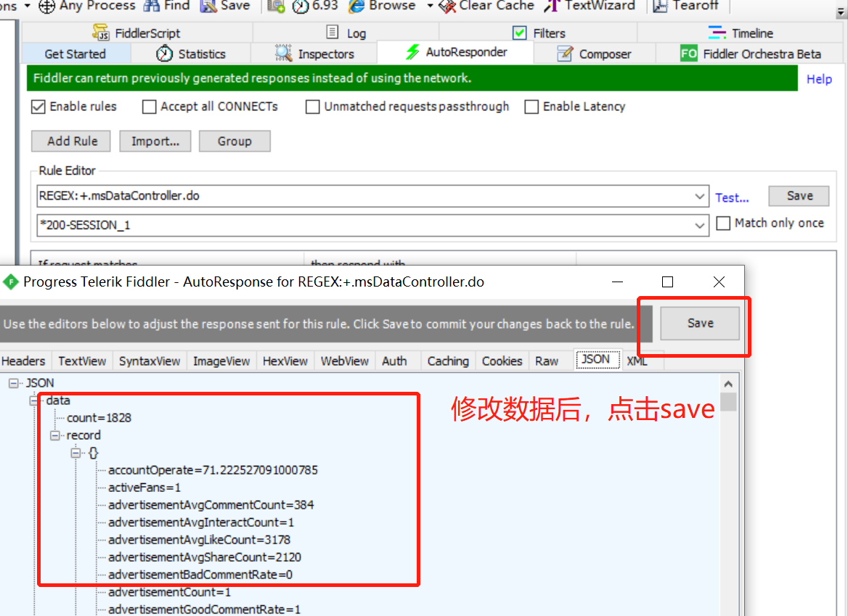The height and width of the screenshot is (616, 848).
Task: Select the advertisementAvgShareCount=2120 node
Action: tap(205, 557)
